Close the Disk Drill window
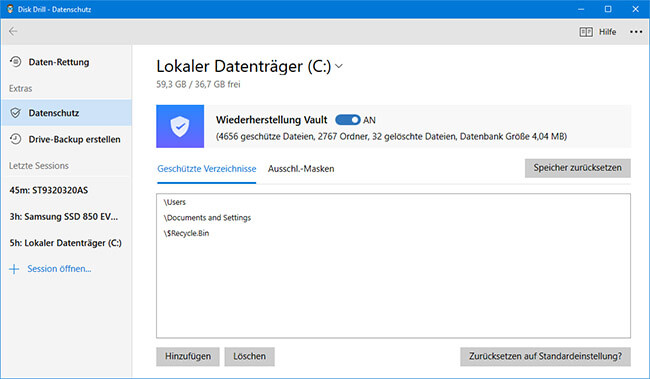 tap(635, 9)
